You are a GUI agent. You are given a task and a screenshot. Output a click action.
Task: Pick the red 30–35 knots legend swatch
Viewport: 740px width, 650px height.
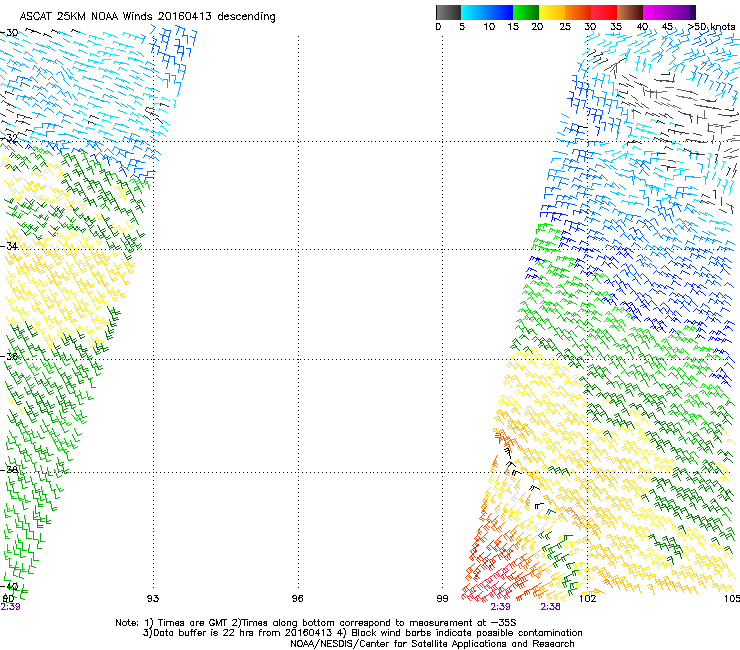[604, 12]
